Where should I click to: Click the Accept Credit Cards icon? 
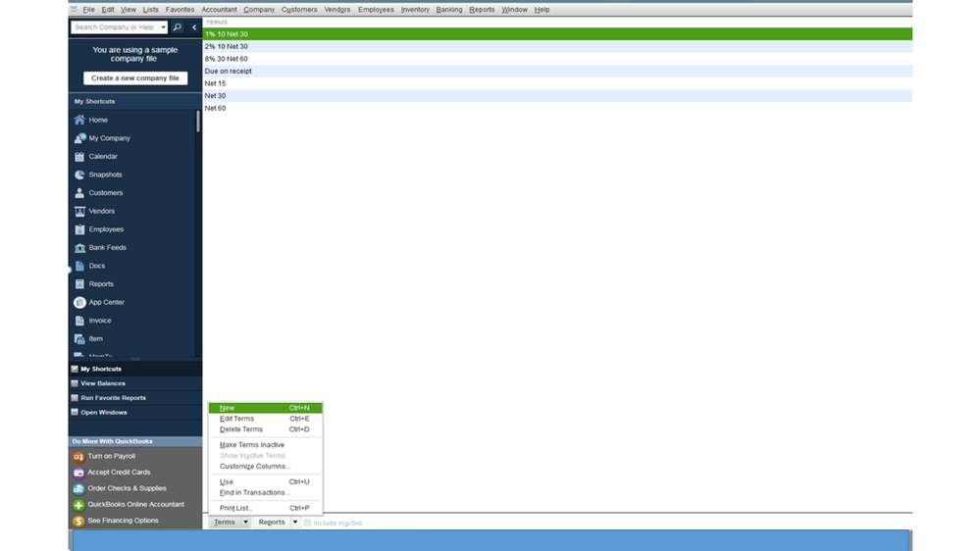click(78, 473)
